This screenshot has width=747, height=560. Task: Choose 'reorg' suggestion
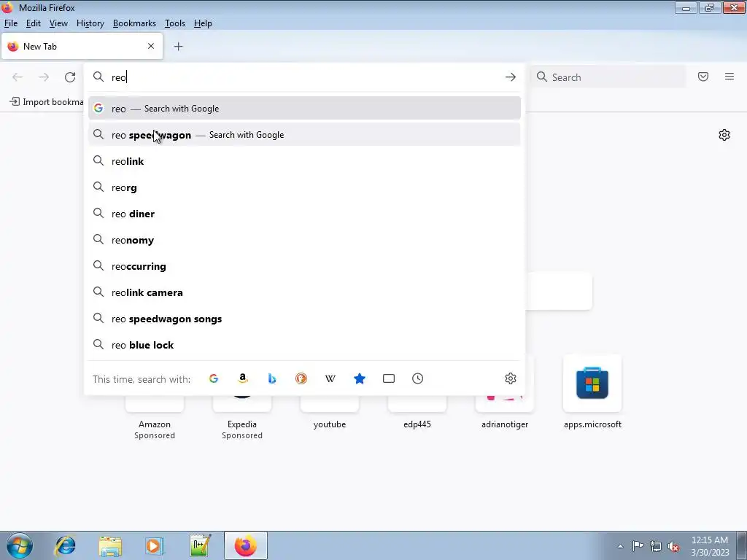304,187
